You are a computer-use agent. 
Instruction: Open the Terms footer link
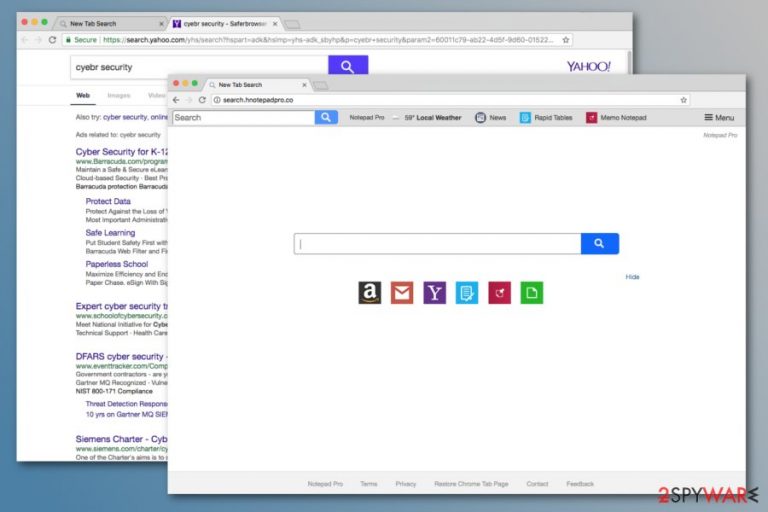[x=369, y=484]
